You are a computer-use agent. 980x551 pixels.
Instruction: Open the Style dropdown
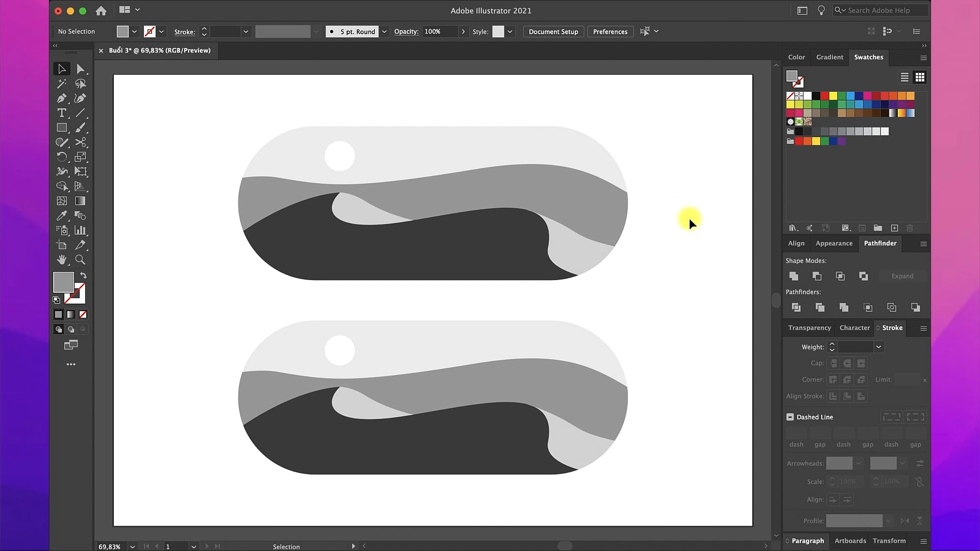point(509,32)
